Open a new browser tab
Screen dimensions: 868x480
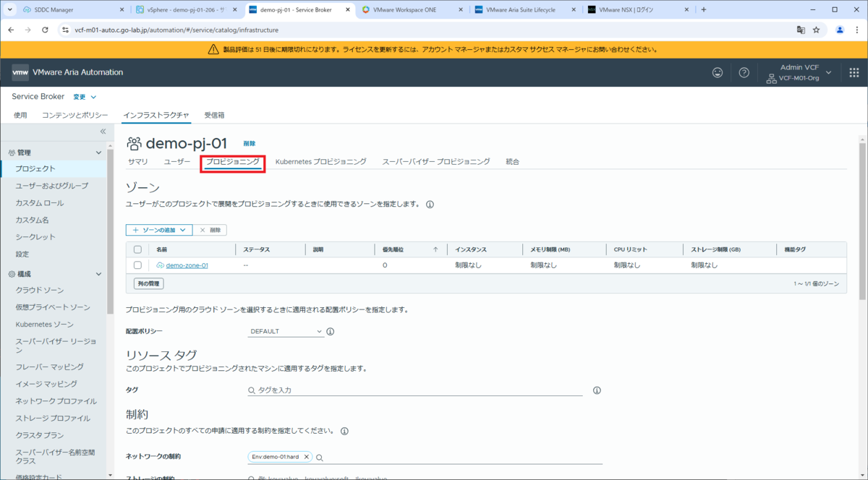[704, 10]
